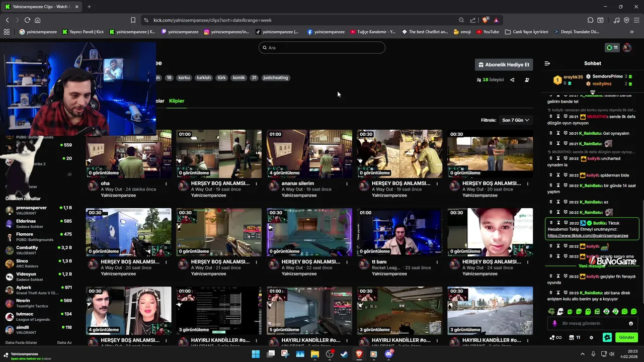
Task: Open the tutmacc channel in the sidebar
Action: [x=38, y=316]
